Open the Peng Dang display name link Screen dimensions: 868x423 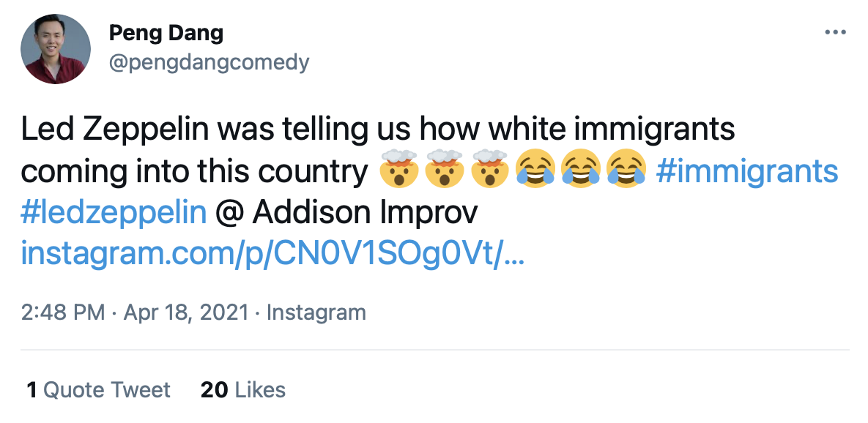point(166,33)
